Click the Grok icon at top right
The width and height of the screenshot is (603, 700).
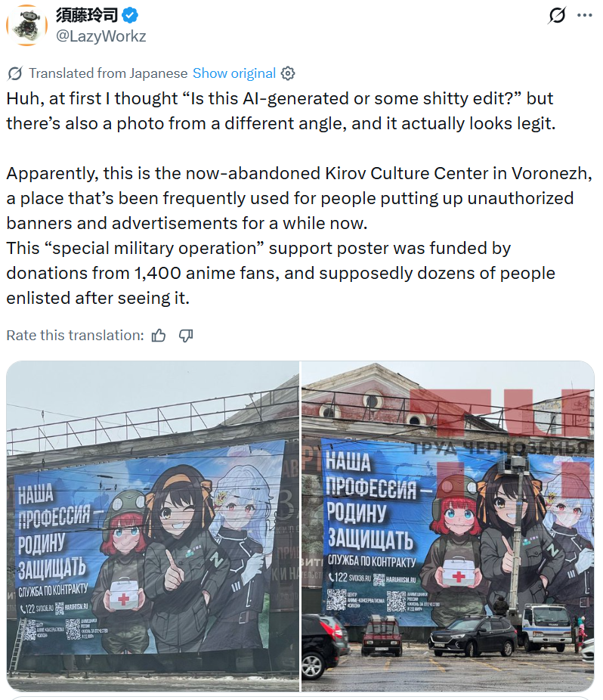click(557, 15)
